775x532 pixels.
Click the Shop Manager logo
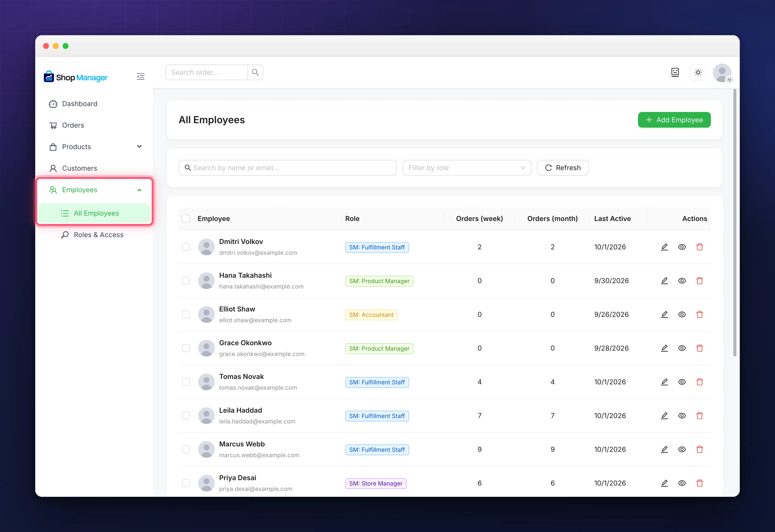click(x=76, y=77)
